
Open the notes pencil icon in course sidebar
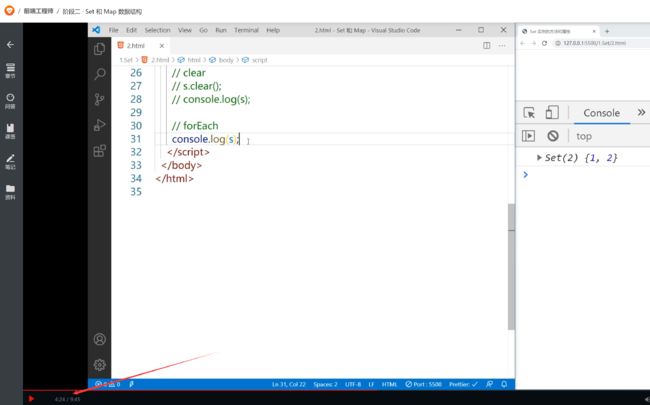pos(10,161)
